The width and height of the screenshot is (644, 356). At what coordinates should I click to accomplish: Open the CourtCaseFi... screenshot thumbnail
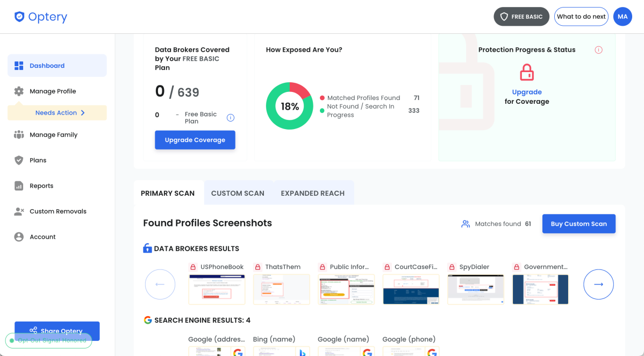(411, 289)
